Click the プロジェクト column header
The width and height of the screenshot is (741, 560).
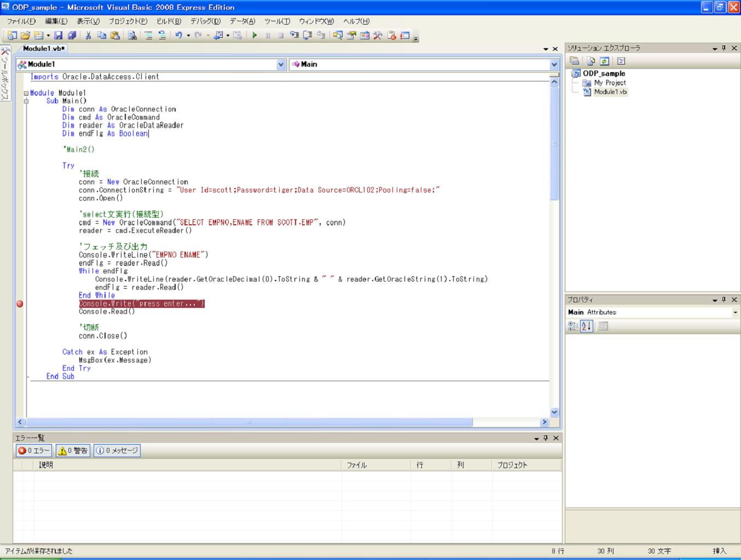(x=526, y=465)
